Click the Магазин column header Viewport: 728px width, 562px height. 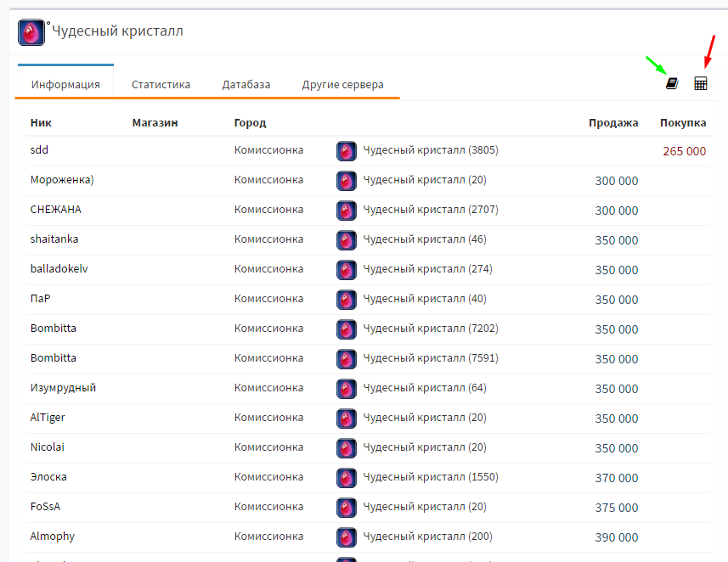[x=155, y=123]
